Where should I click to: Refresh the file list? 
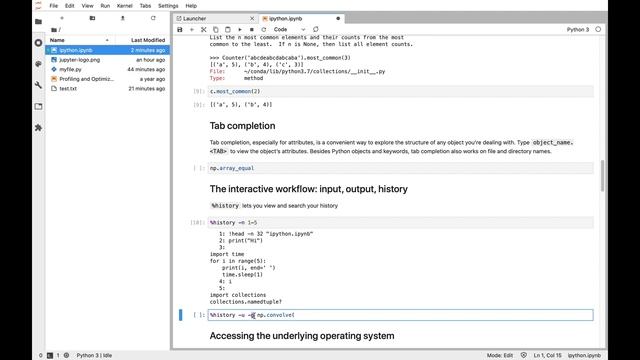[x=153, y=18]
